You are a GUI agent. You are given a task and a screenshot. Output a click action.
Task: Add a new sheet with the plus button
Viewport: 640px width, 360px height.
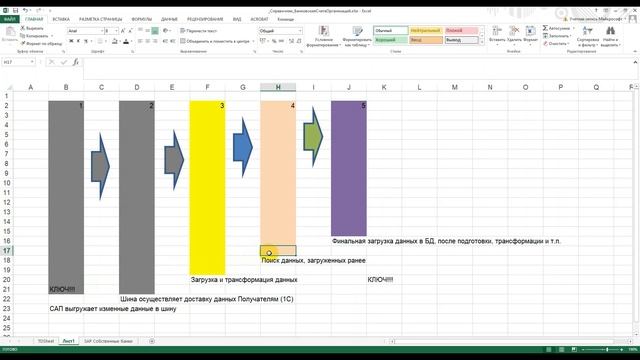152,341
